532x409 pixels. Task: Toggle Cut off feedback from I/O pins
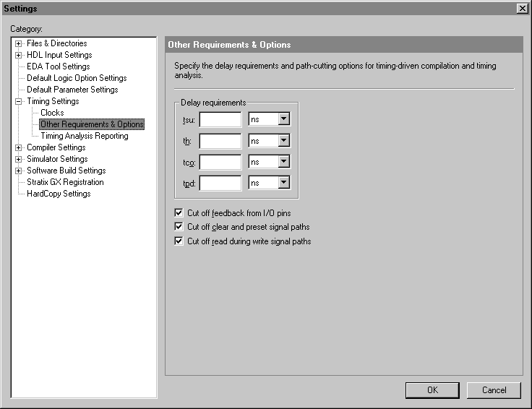point(179,213)
